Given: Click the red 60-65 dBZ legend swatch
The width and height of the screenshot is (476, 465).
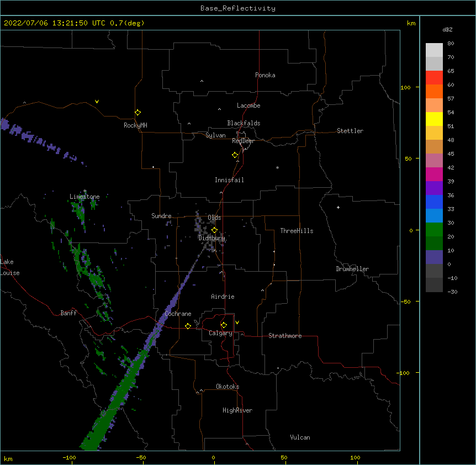Looking at the screenshot, I should tap(434, 77).
